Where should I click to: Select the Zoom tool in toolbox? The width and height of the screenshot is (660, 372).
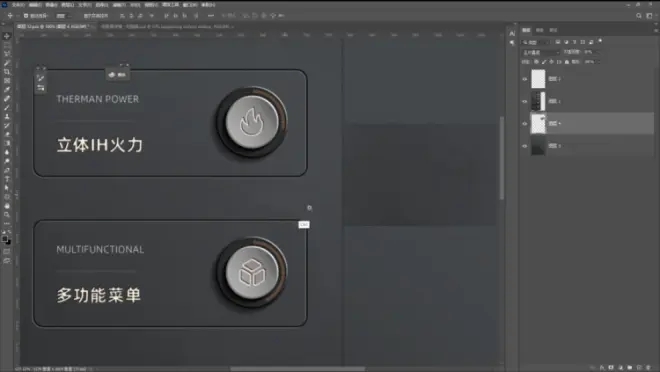pyautogui.click(x=7, y=215)
